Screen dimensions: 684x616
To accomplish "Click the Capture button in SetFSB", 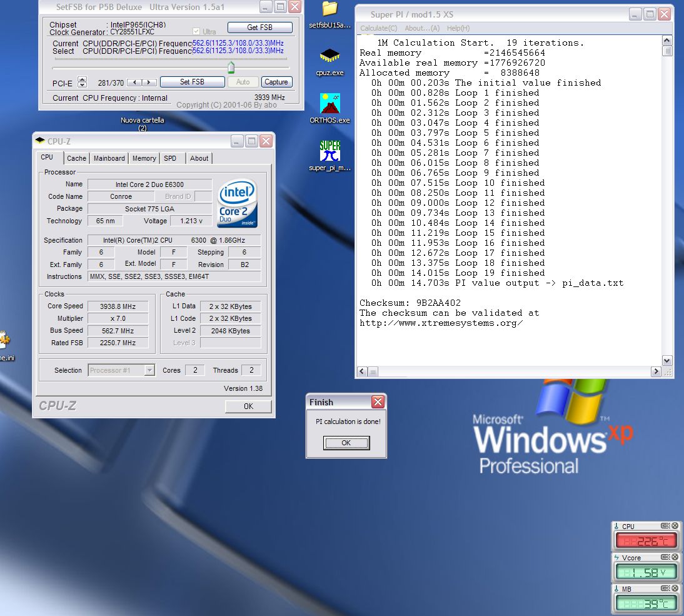I will (x=276, y=82).
